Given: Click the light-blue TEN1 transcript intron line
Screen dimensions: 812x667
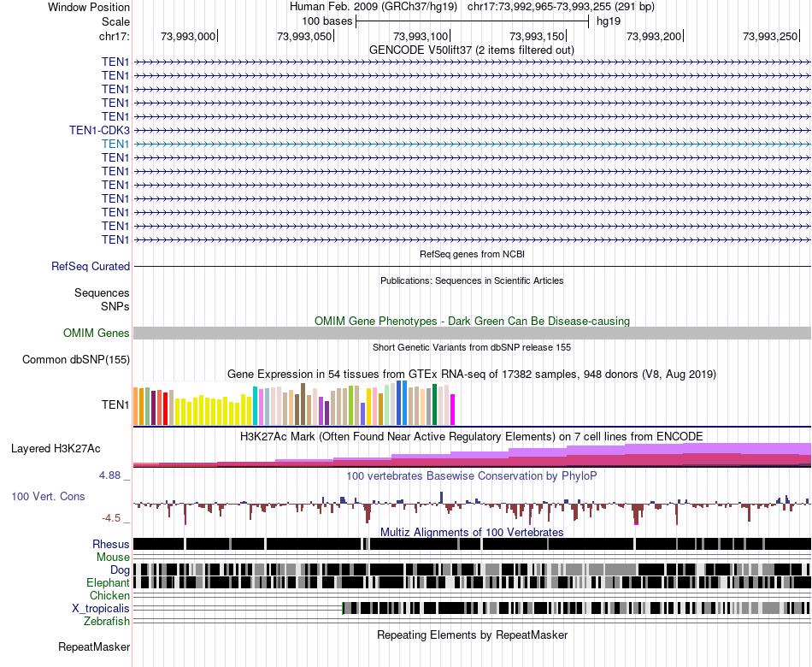Looking at the screenshot, I should click(473, 144).
